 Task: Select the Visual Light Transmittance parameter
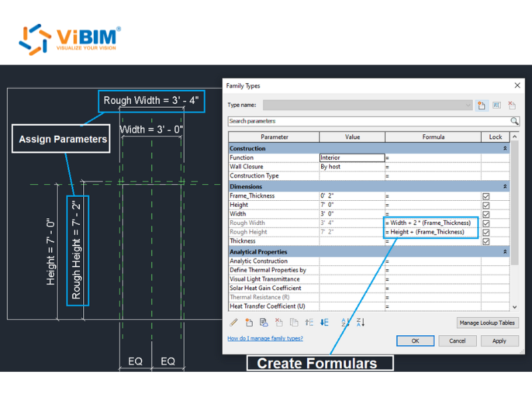click(x=274, y=279)
